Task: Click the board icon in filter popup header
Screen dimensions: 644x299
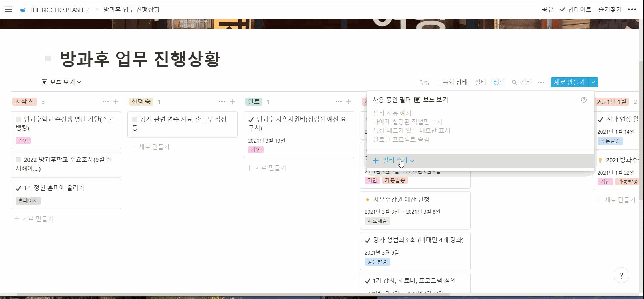Action: tap(418, 100)
